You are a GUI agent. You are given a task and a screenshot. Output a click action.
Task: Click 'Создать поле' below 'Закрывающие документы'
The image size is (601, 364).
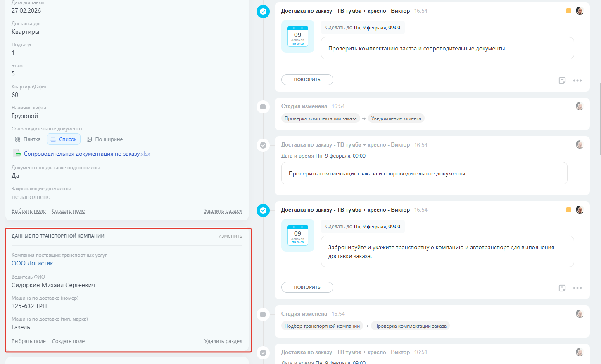click(68, 211)
